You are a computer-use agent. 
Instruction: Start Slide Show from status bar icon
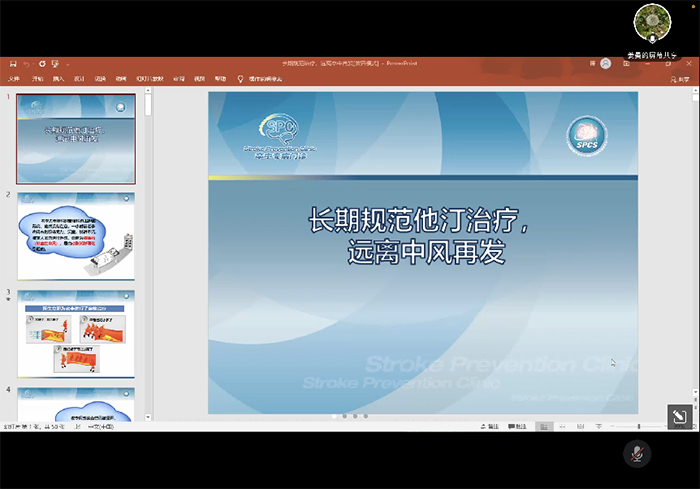(598, 426)
